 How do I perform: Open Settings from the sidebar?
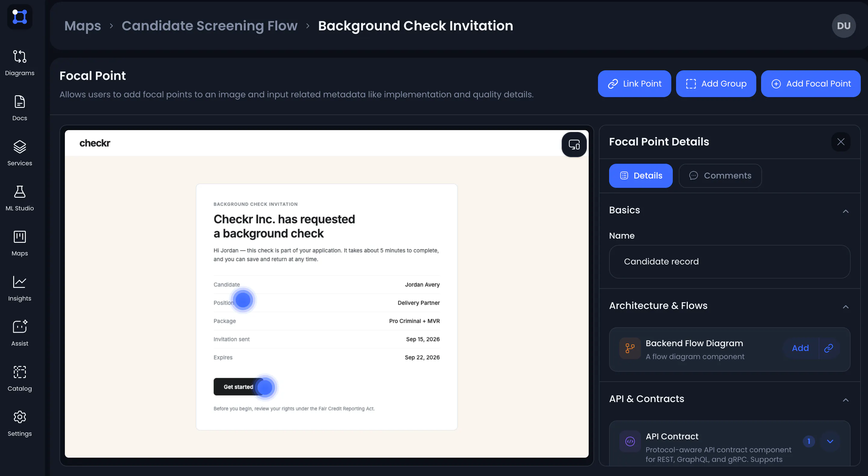point(20,424)
